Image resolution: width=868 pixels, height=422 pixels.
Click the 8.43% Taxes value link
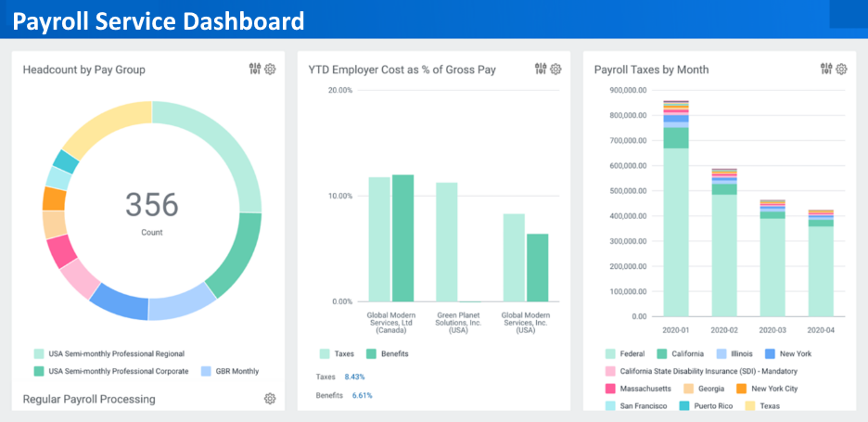coord(354,377)
